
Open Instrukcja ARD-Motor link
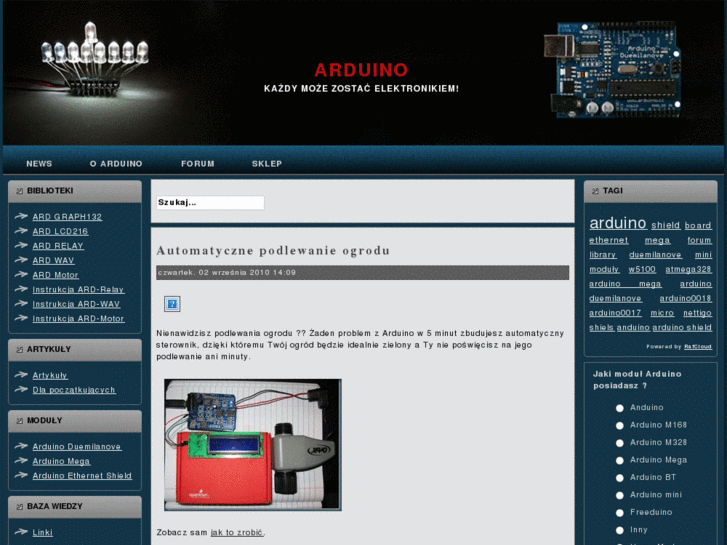coord(78,319)
